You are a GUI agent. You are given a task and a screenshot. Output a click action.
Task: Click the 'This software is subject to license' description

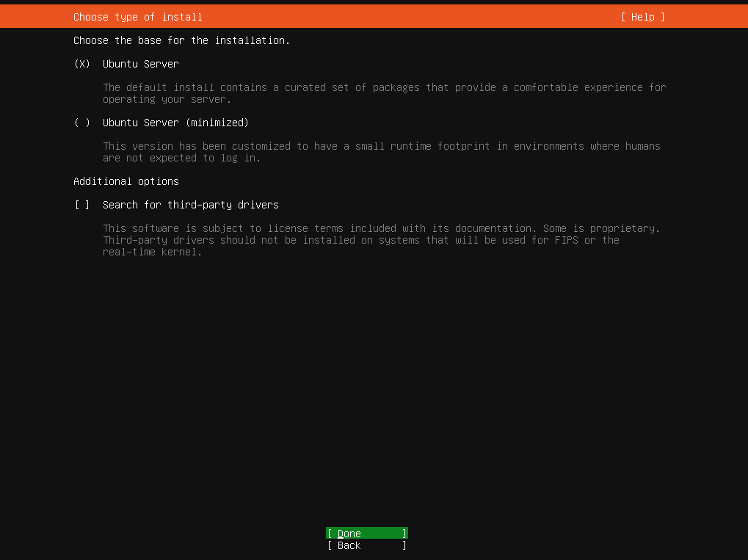tap(382, 240)
